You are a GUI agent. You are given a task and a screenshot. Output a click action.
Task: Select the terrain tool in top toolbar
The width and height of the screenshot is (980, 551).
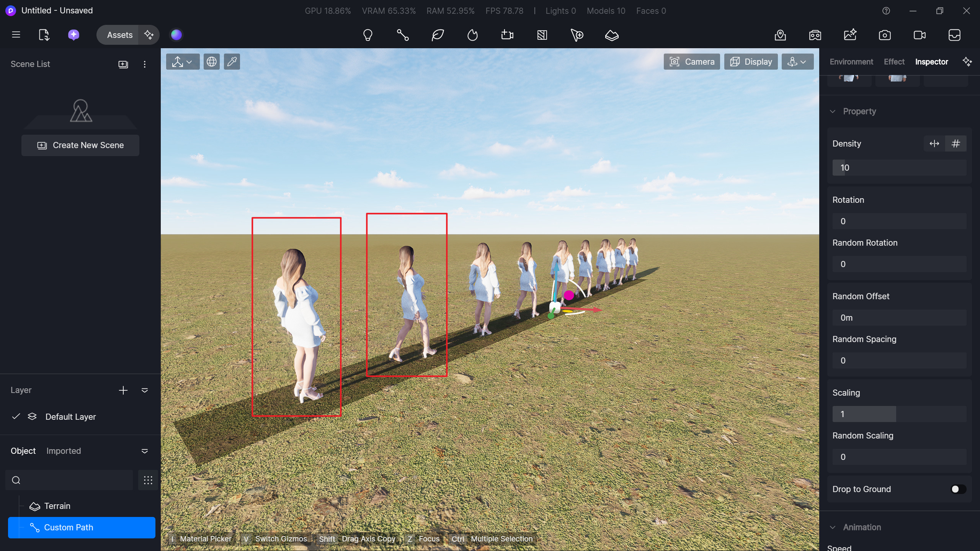pyautogui.click(x=612, y=35)
